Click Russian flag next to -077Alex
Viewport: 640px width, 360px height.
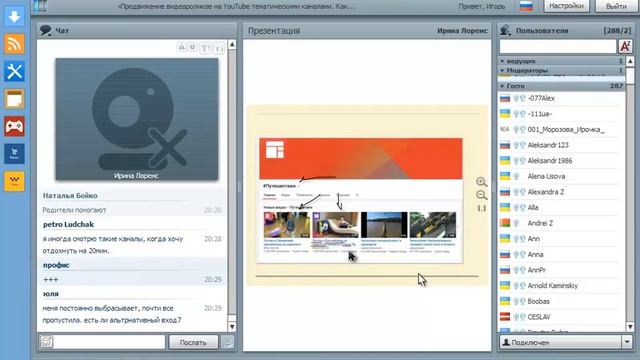(505, 98)
